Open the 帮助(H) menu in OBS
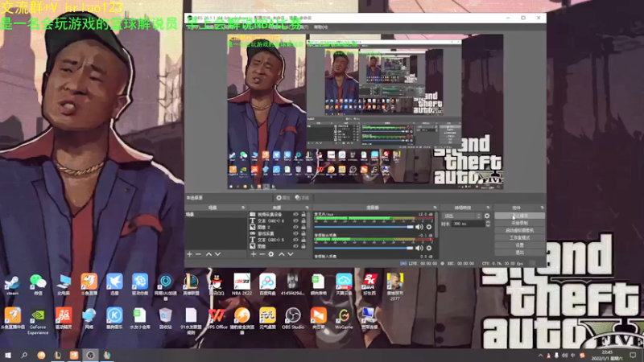 (x=320, y=27)
